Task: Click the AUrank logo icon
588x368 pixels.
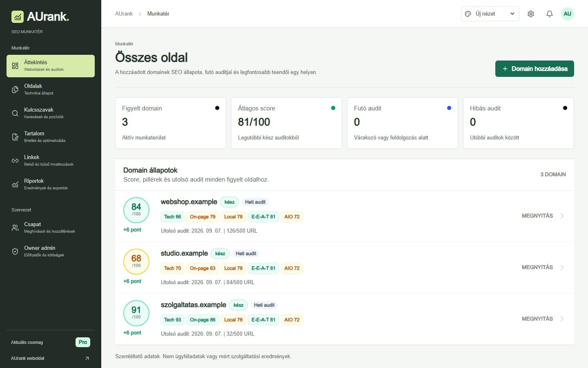Action: pos(18,17)
